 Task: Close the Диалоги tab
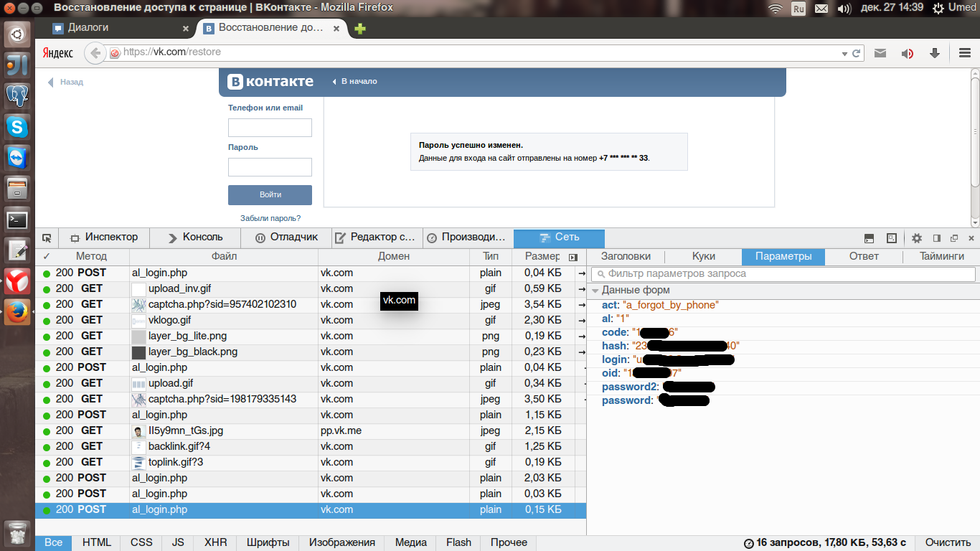click(186, 29)
